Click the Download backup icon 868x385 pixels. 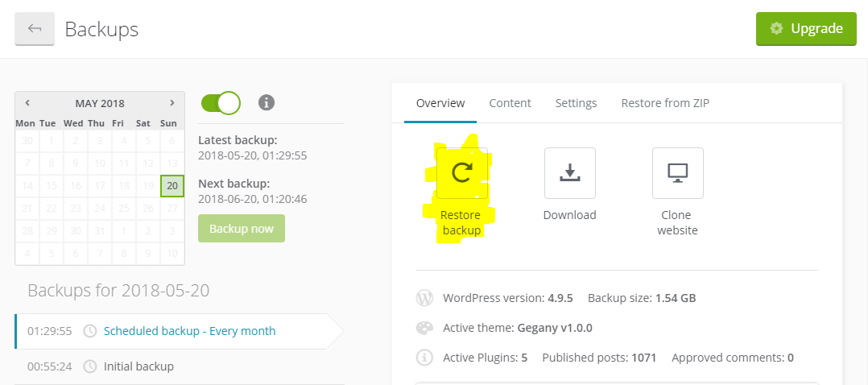[x=569, y=172]
